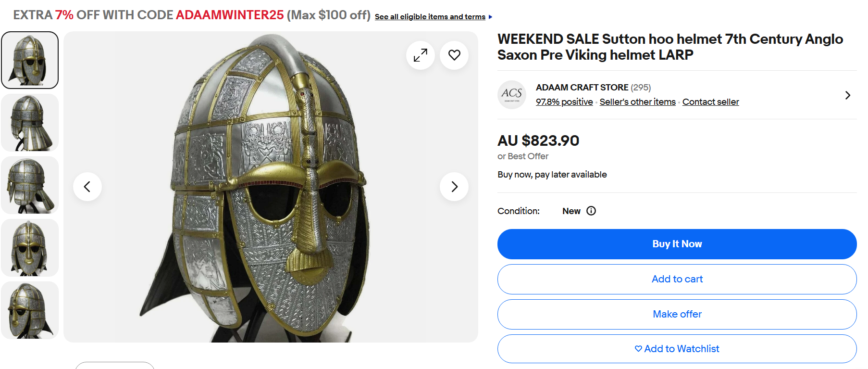Screen dimensions: 868x369
Task: Click Add to cart button
Action: pyautogui.click(x=677, y=279)
